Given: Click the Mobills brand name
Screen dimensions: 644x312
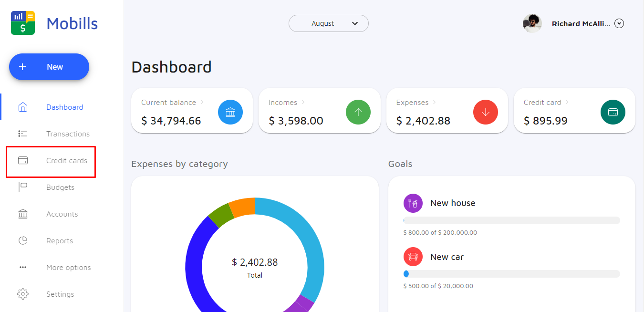Looking at the screenshot, I should 72,23.
